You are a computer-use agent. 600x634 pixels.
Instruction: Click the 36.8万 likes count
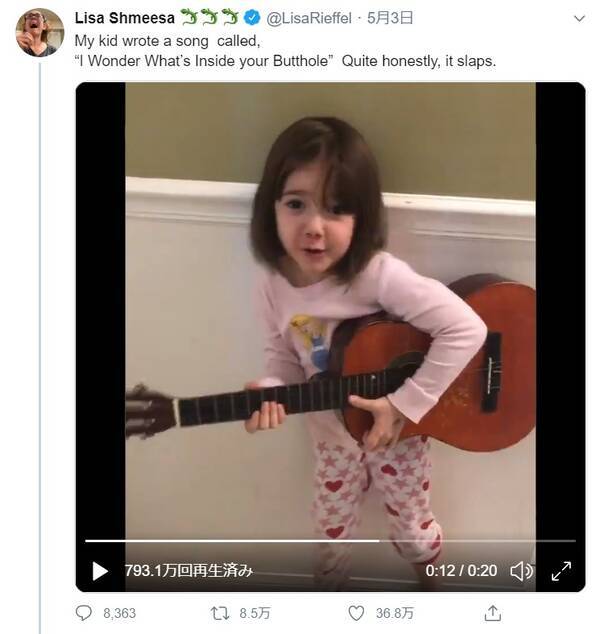[x=394, y=613]
